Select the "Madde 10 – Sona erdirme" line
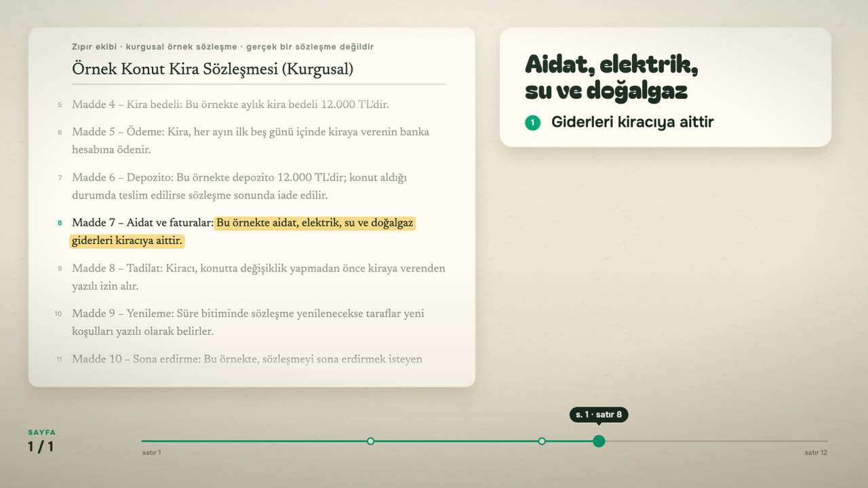Image resolution: width=868 pixels, height=488 pixels. coord(247,359)
